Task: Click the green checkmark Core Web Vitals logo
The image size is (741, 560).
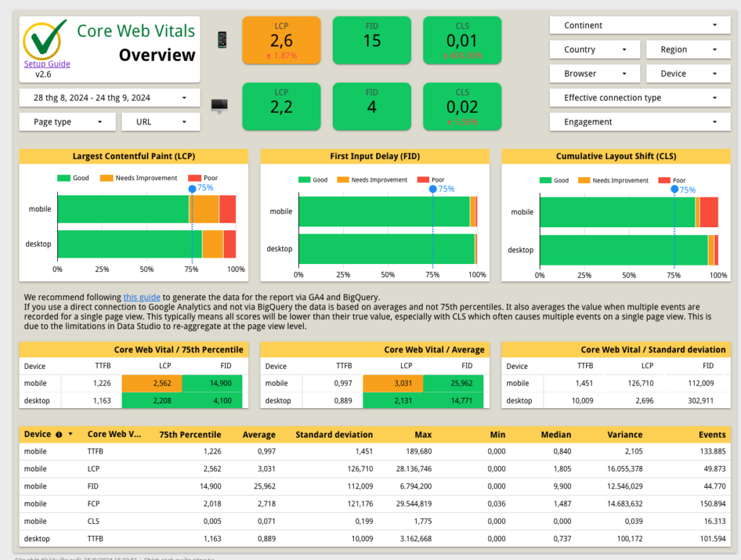Action: [44, 40]
